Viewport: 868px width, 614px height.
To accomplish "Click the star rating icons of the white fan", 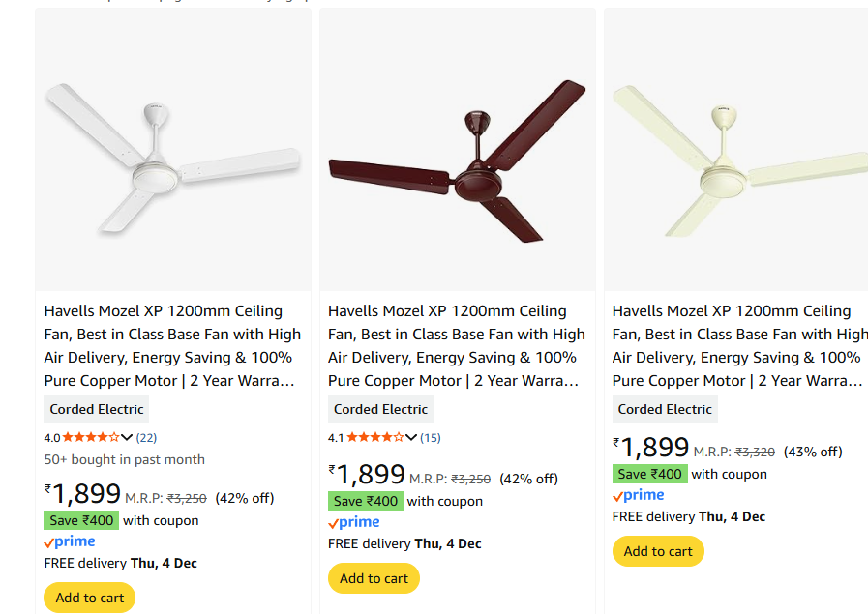I will click(x=91, y=437).
